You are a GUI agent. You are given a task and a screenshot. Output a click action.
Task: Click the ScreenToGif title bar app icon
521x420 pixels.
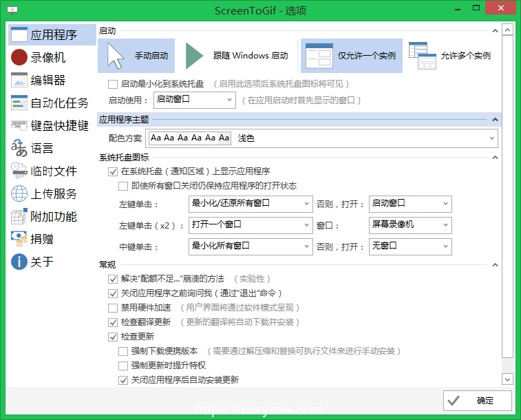point(12,10)
